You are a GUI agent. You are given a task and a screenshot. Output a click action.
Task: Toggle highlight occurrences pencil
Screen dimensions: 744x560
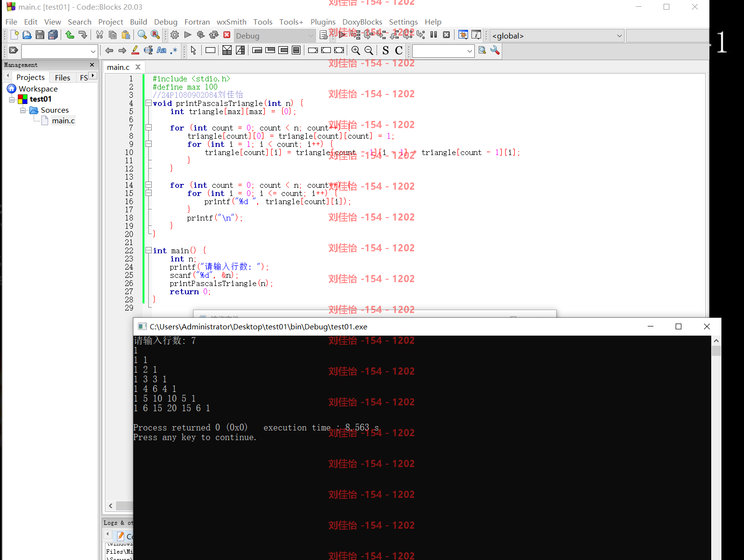135,50
